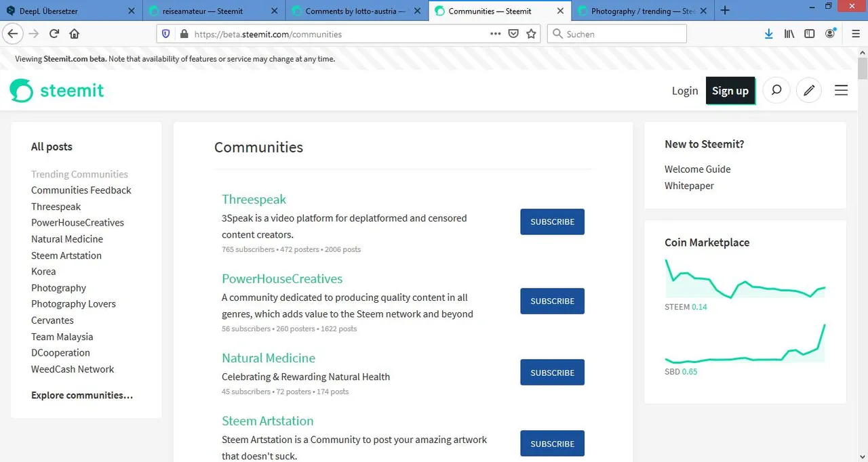Screen dimensions: 868x462
Task: Click '765 subscribers • 472 posters • 2006 posts' text
Action: 291,249
